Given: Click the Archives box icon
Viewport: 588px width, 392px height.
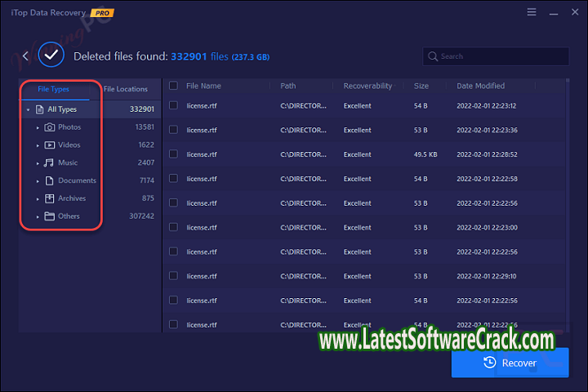Looking at the screenshot, I should 50,198.
